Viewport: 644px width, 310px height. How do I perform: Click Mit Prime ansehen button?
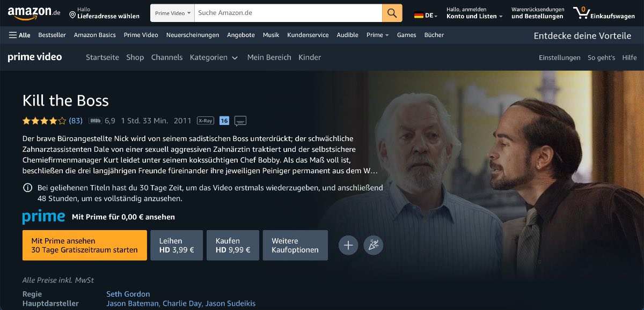point(85,245)
